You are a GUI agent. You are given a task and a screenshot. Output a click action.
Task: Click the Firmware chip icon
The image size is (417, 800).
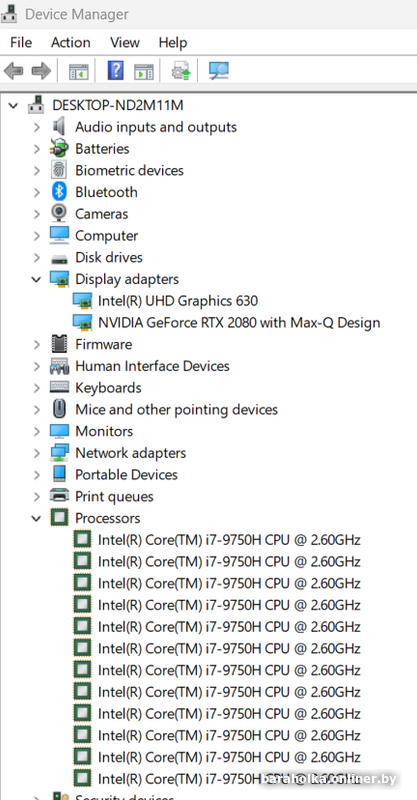click(x=59, y=344)
